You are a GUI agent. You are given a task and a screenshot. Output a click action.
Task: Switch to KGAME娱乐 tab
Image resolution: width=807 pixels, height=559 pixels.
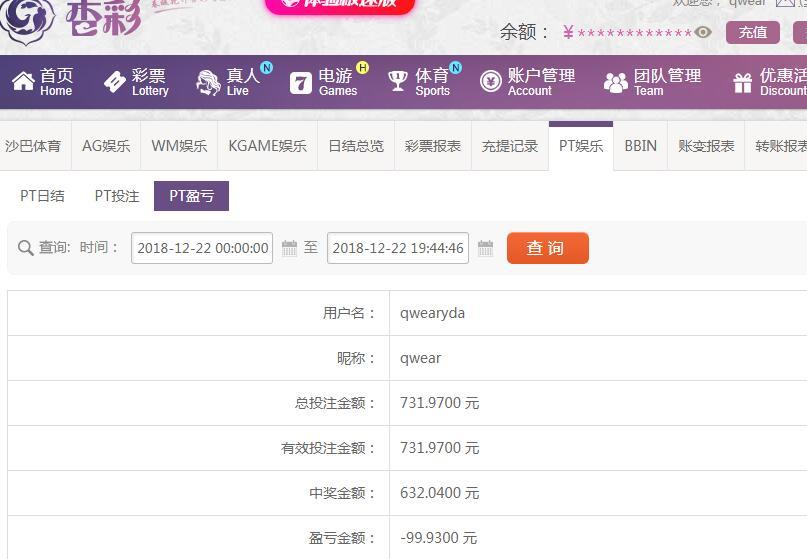click(x=268, y=146)
